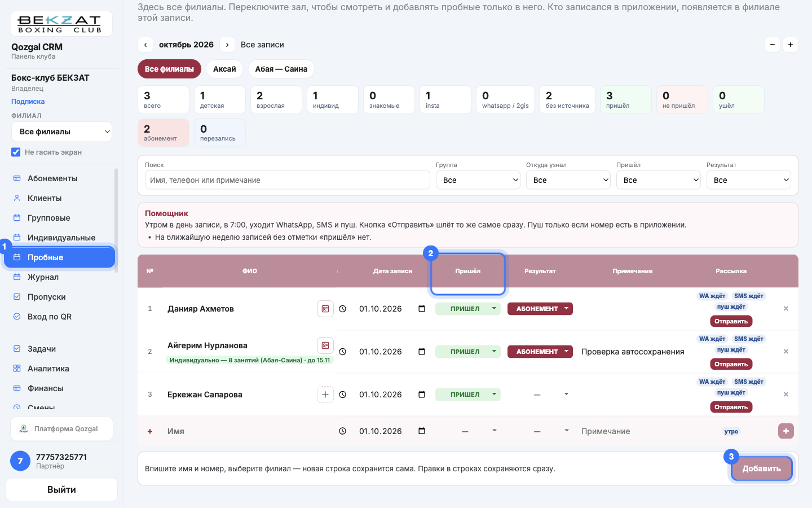
Task: Change АБОНЕМЕНТ result for Айгерим Нурланова
Action: click(540, 352)
